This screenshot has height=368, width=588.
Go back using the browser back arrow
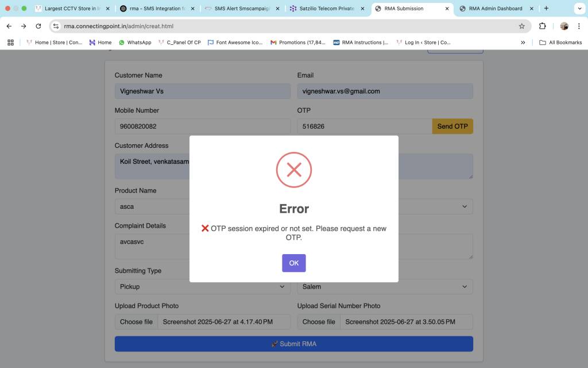pos(9,26)
